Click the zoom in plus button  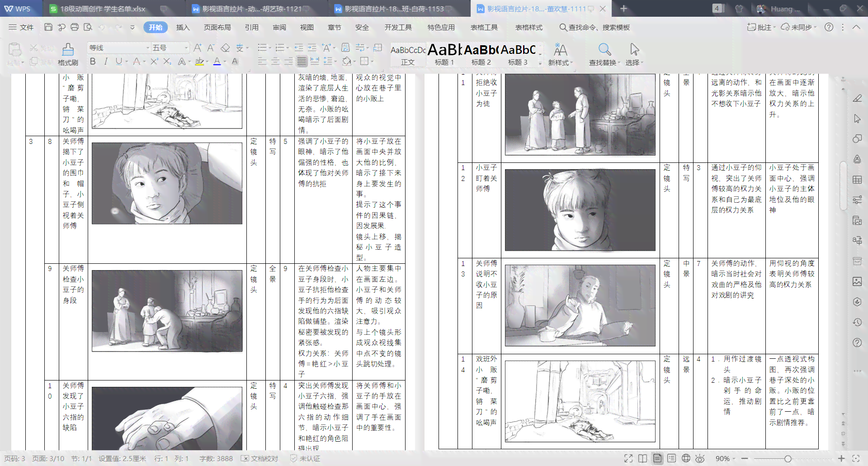(841, 459)
